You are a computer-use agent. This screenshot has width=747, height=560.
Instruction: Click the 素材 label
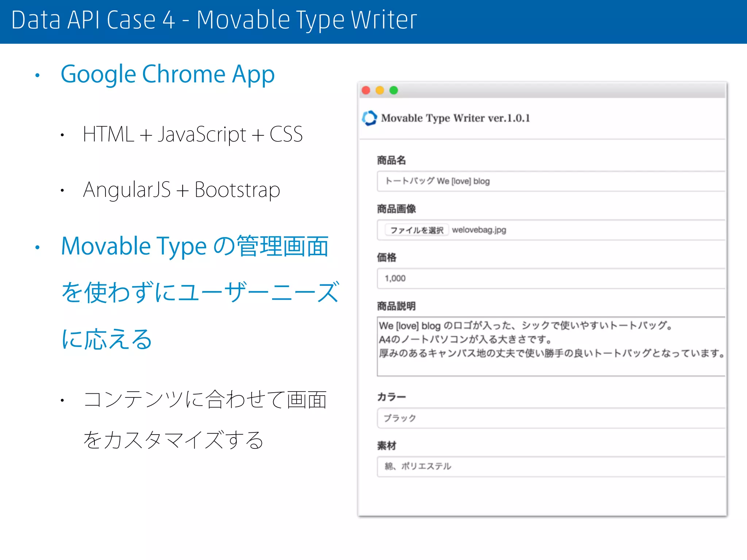coord(387,446)
